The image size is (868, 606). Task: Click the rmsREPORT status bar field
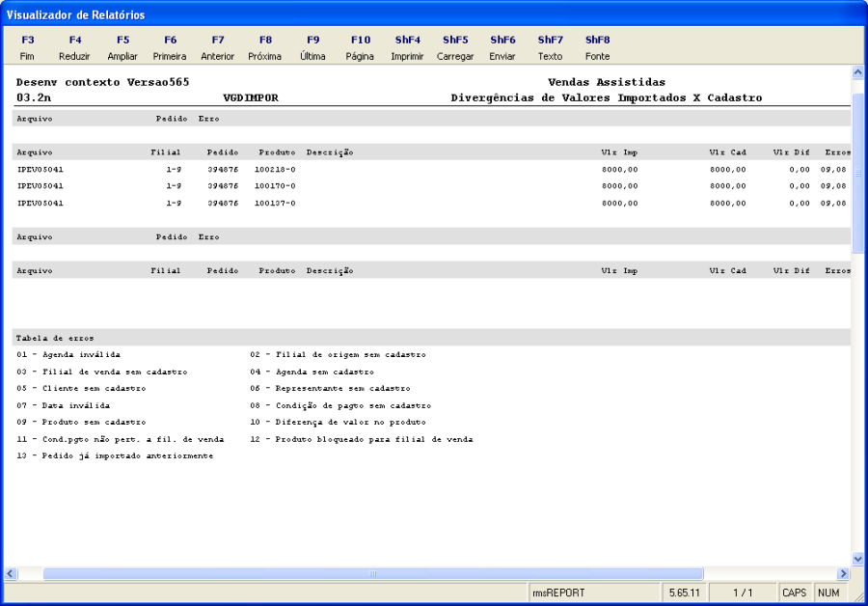point(594,592)
